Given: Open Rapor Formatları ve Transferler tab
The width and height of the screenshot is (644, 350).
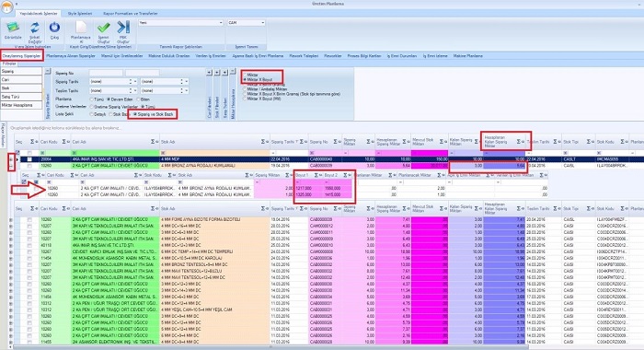Looking at the screenshot, I should [x=131, y=14].
